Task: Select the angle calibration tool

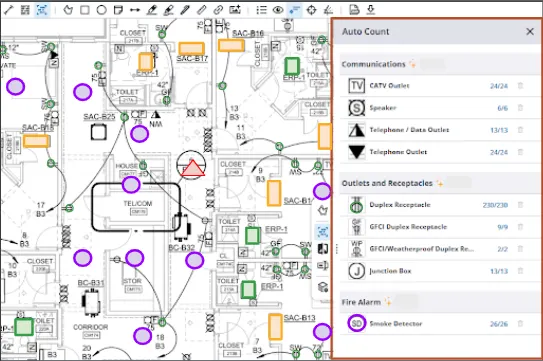Action: tap(328, 10)
